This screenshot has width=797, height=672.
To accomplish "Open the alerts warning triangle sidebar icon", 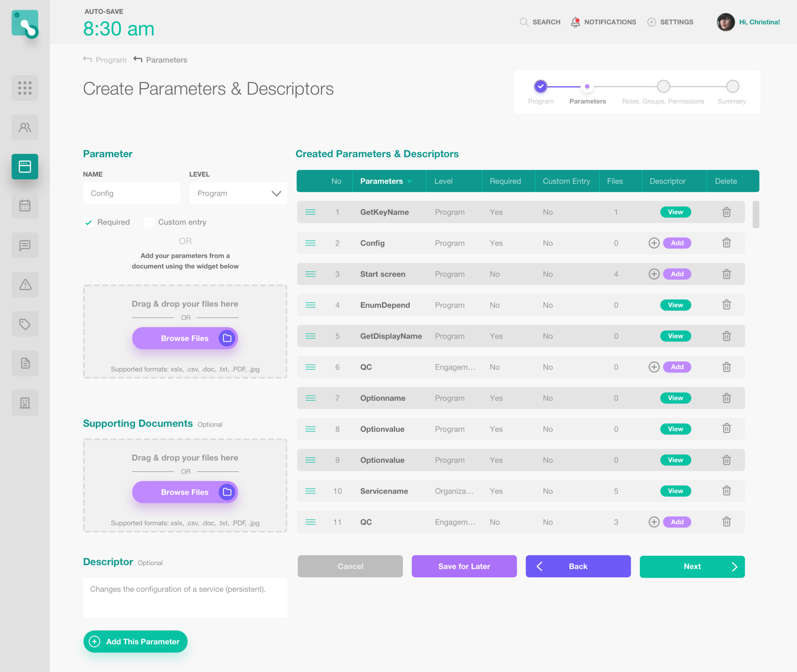I will 25,285.
